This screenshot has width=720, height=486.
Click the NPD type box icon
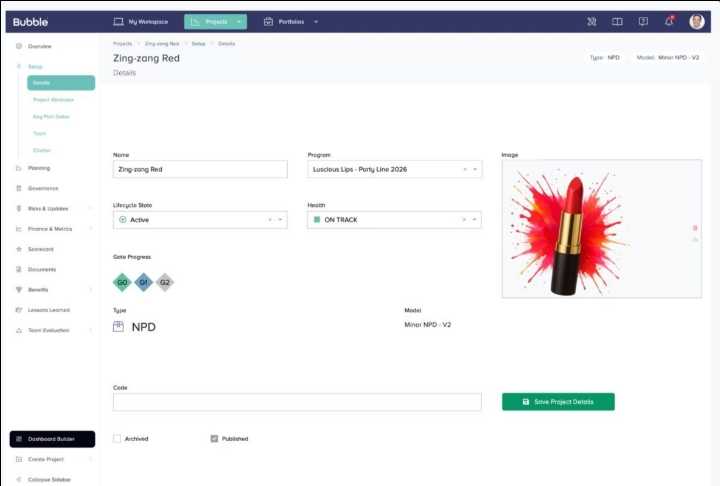[118, 327]
